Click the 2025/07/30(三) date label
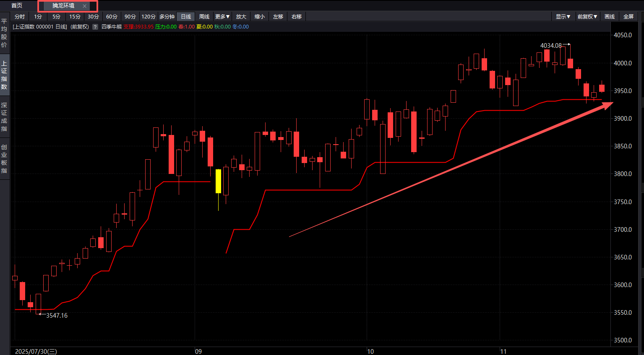The image size is (644, 355). pos(36,352)
